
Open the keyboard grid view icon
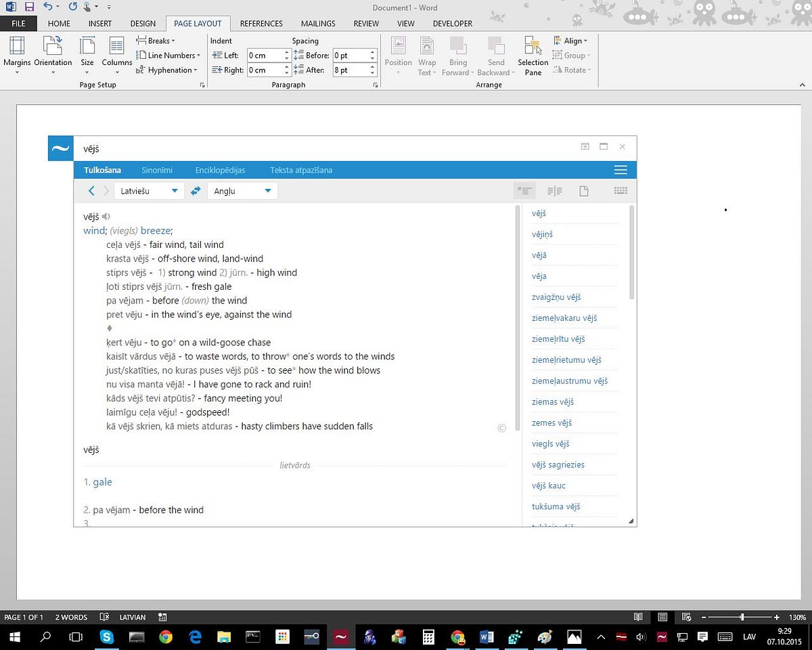coord(621,191)
